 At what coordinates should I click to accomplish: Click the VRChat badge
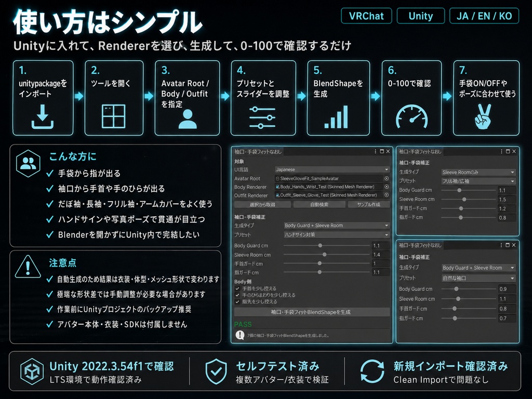[366, 16]
